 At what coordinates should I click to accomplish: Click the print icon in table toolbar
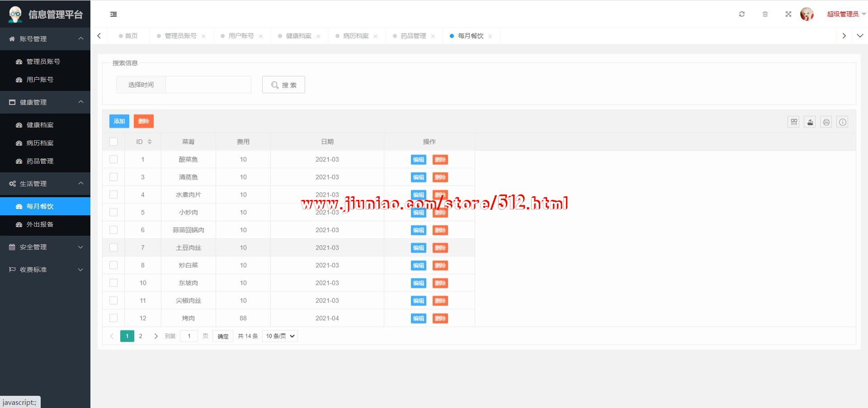826,122
